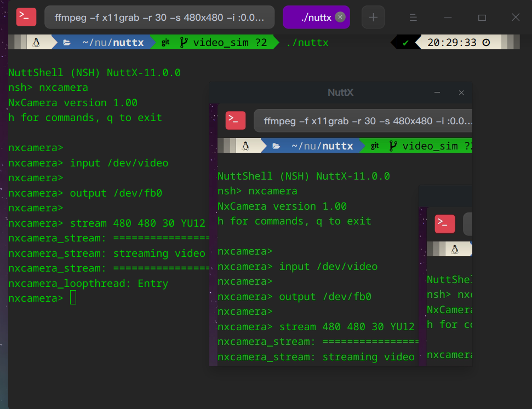Click the 'output /dev/fb0' command in the outer terminal
Viewport: 532px width, 409px height.
click(116, 193)
